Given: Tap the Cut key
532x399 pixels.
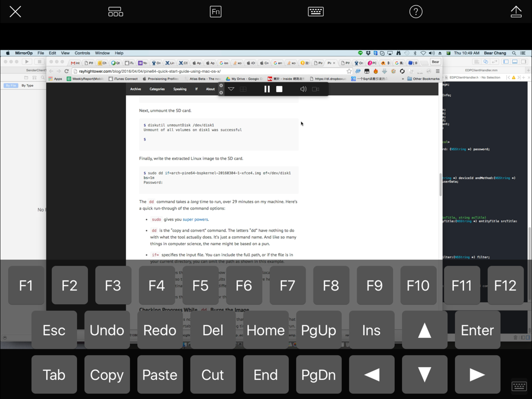Looking at the screenshot, I should (x=213, y=375).
